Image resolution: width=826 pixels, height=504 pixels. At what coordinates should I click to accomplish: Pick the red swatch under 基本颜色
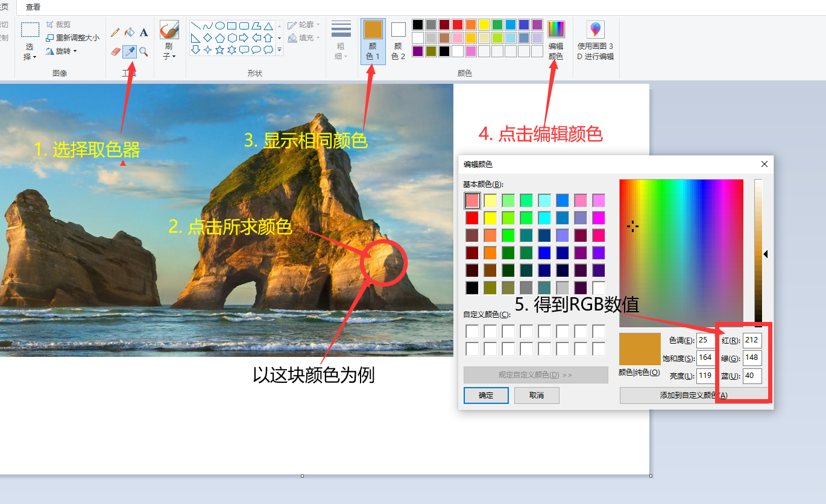point(471,218)
